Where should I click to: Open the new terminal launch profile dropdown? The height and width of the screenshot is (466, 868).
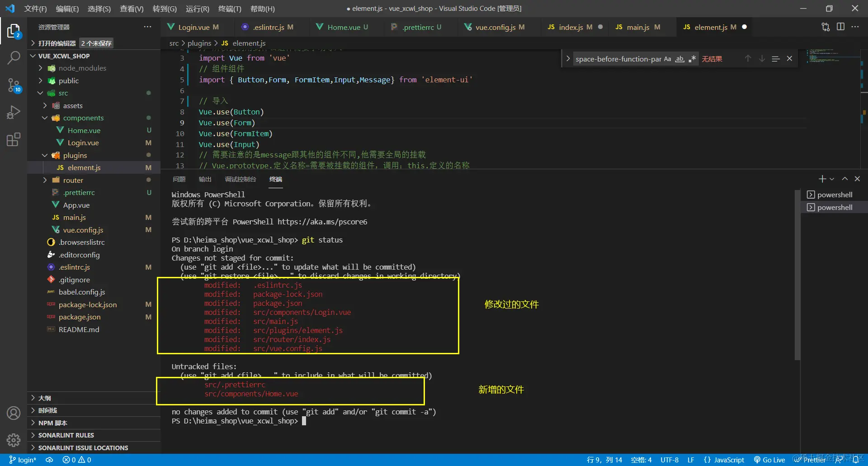pos(832,179)
